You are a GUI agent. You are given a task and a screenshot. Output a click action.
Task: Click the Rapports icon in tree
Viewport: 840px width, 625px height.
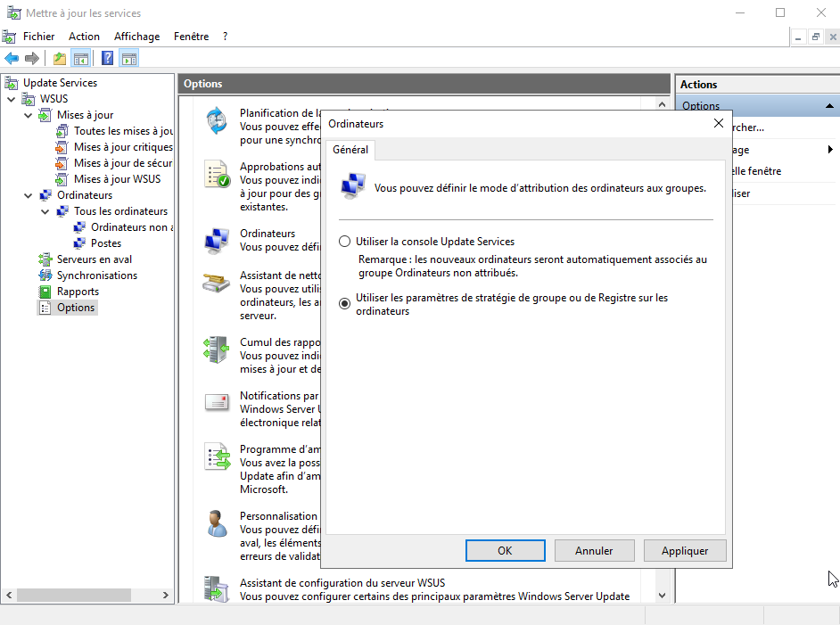[x=45, y=292]
